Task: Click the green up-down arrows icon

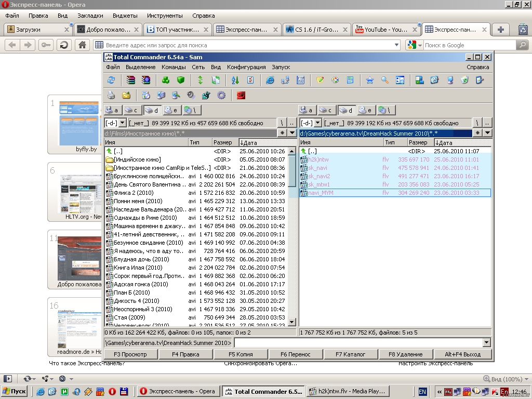Action: [x=200, y=80]
